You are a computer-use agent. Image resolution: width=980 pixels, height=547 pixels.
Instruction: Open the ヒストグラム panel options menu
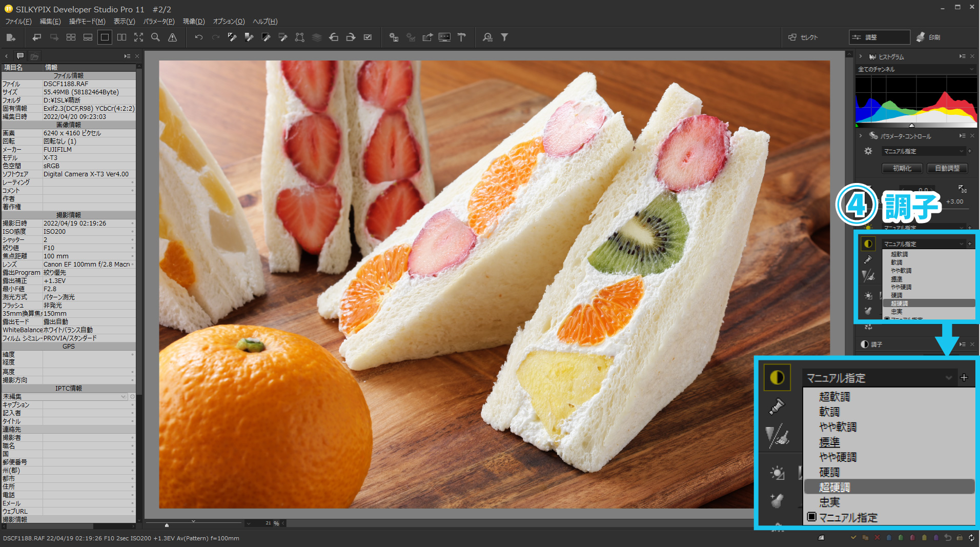[x=962, y=56]
